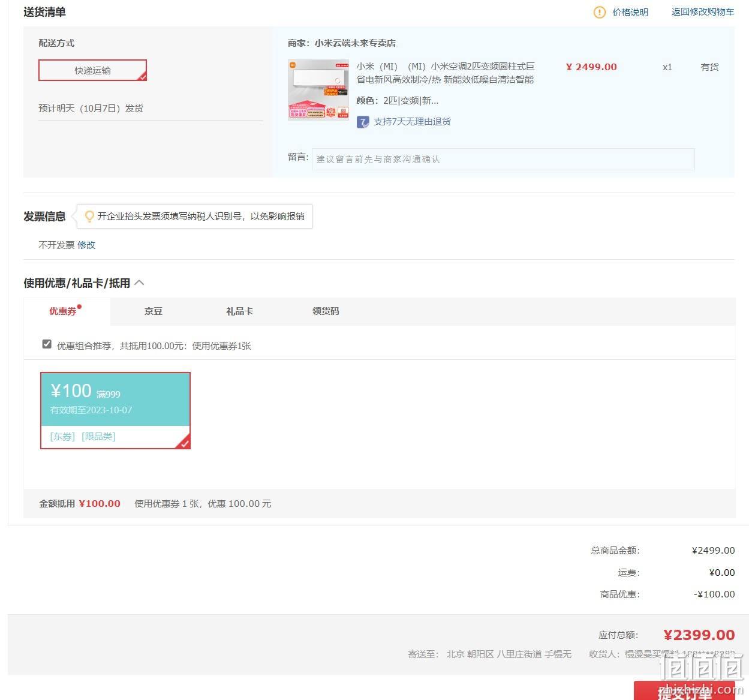
Task: Click the 不开发票 invoice status text
Action: 56,245
